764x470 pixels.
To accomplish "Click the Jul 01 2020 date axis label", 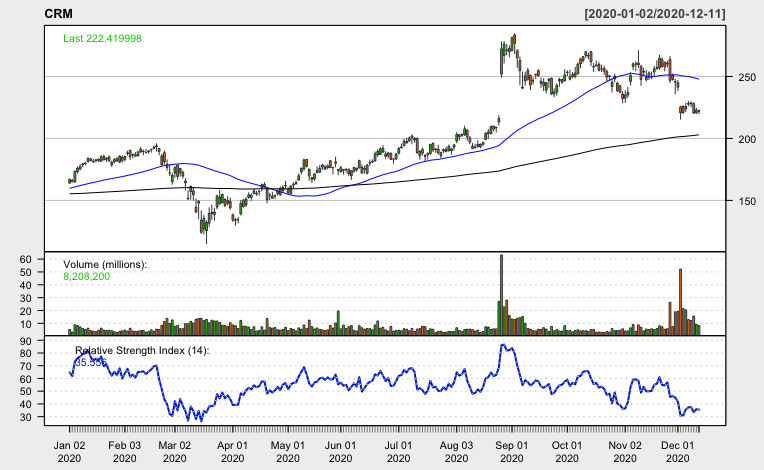I will click(x=398, y=452).
